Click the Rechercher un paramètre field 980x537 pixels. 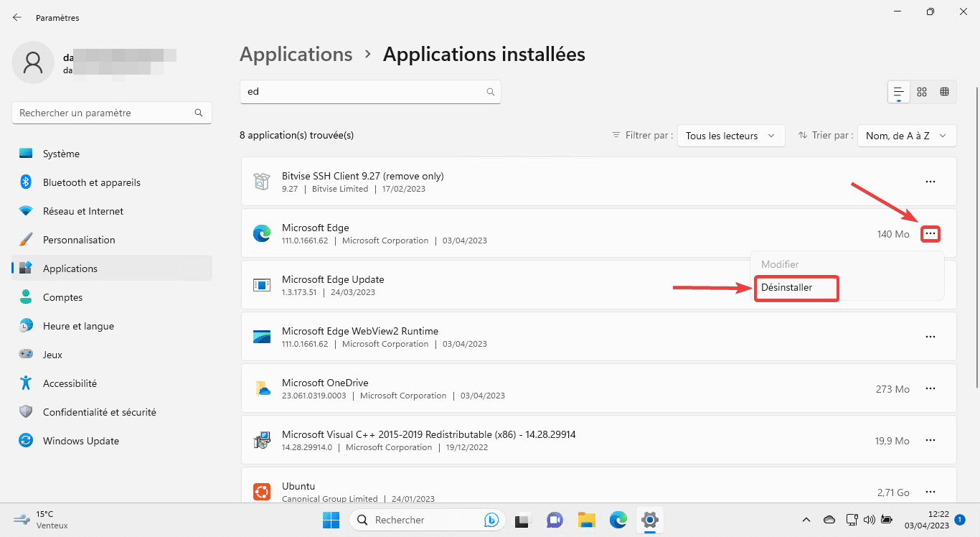(x=112, y=113)
